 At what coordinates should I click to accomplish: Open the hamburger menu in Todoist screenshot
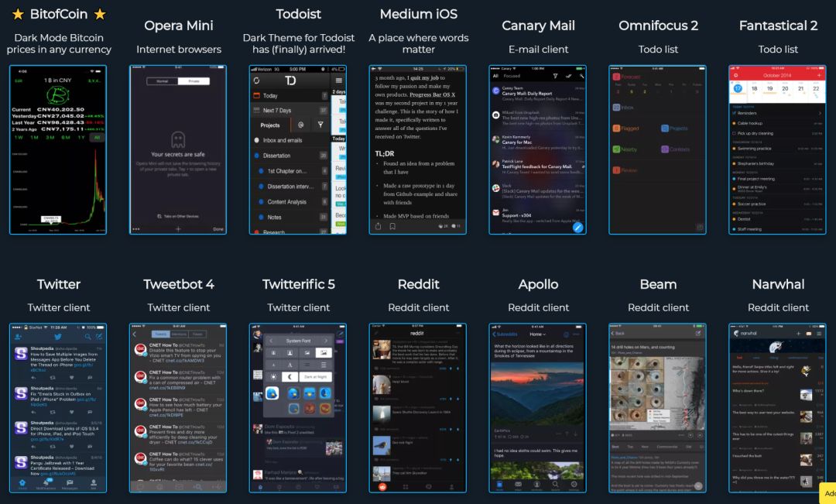click(x=338, y=81)
